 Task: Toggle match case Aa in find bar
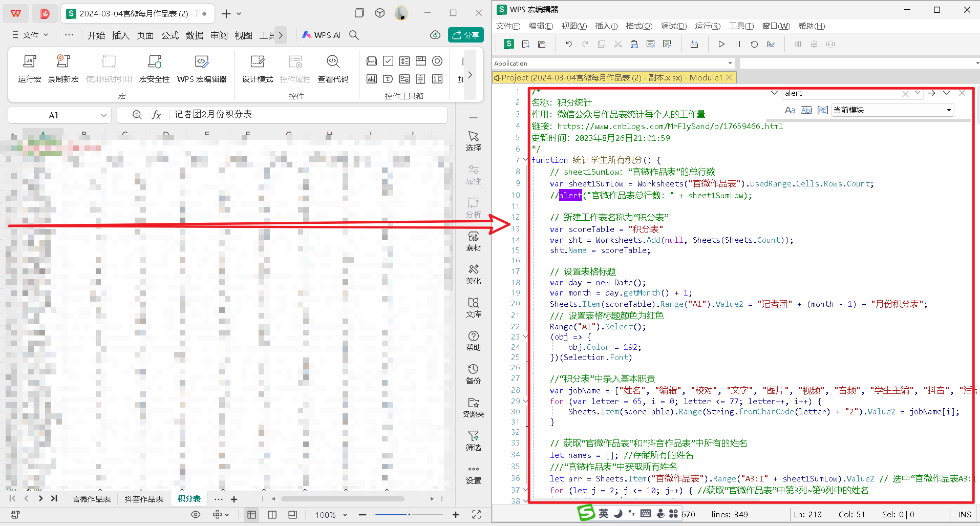[x=790, y=110]
